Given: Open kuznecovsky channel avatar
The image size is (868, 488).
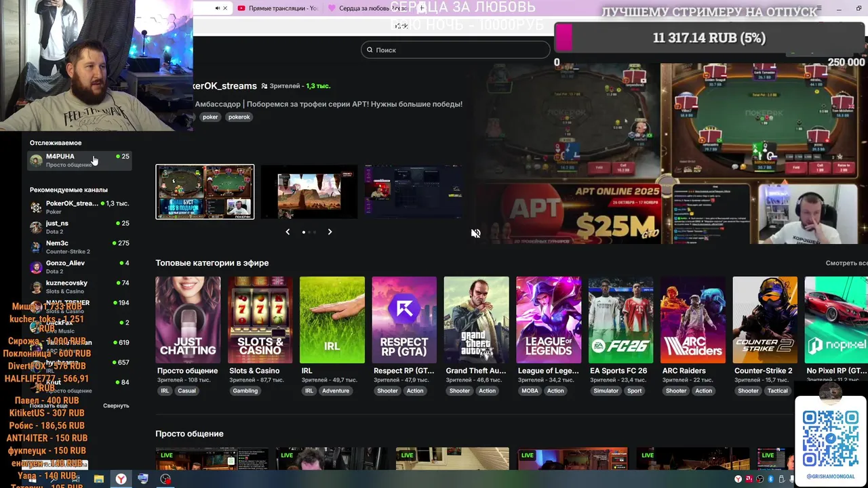Looking at the screenshot, I should [x=36, y=287].
